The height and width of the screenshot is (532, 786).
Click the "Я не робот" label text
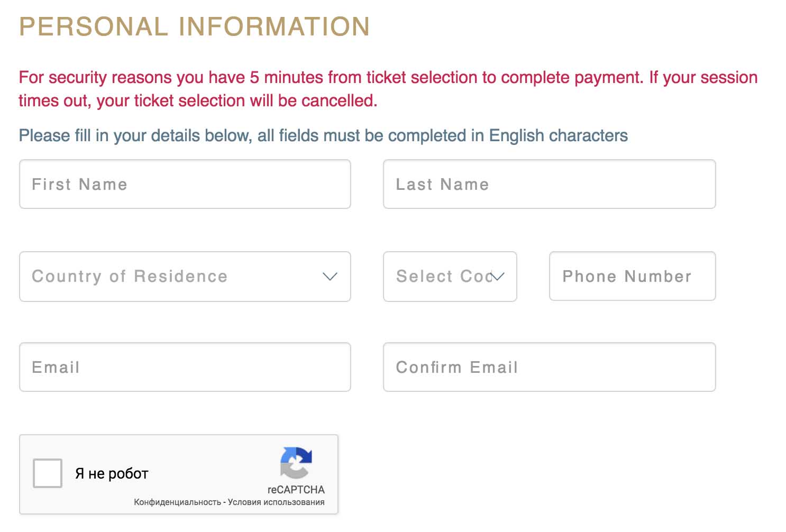tap(112, 474)
